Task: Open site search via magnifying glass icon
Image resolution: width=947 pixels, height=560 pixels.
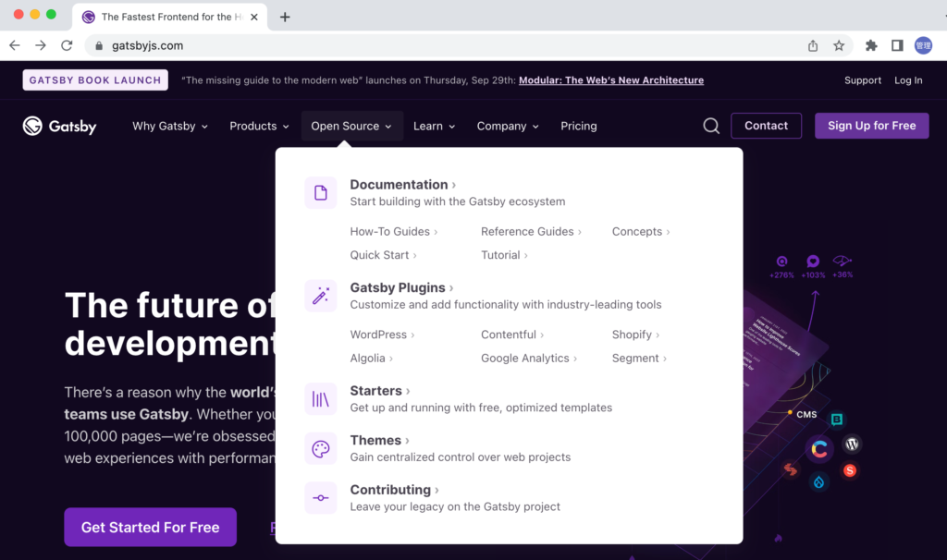Action: pos(711,127)
